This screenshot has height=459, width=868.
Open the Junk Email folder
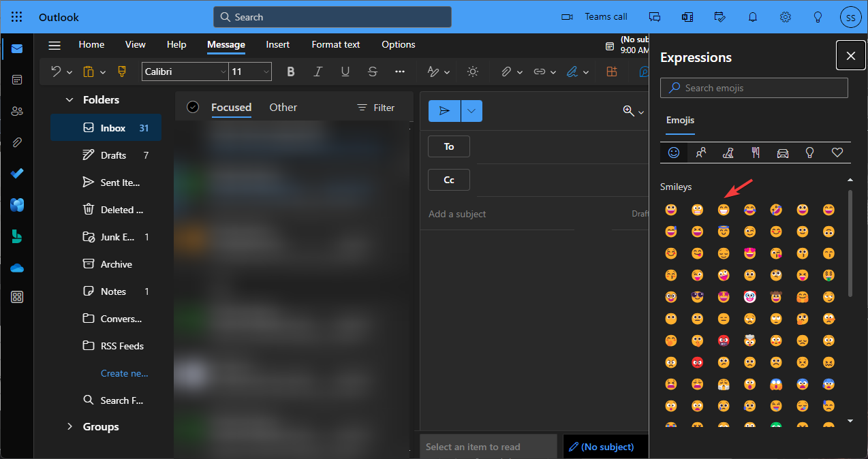point(106,237)
